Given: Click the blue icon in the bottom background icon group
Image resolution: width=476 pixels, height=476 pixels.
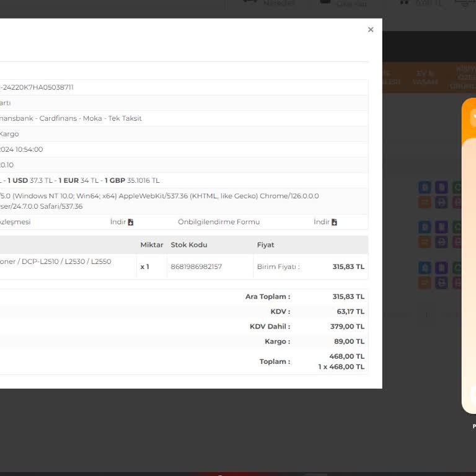Looking at the screenshot, I should click(x=425, y=268).
